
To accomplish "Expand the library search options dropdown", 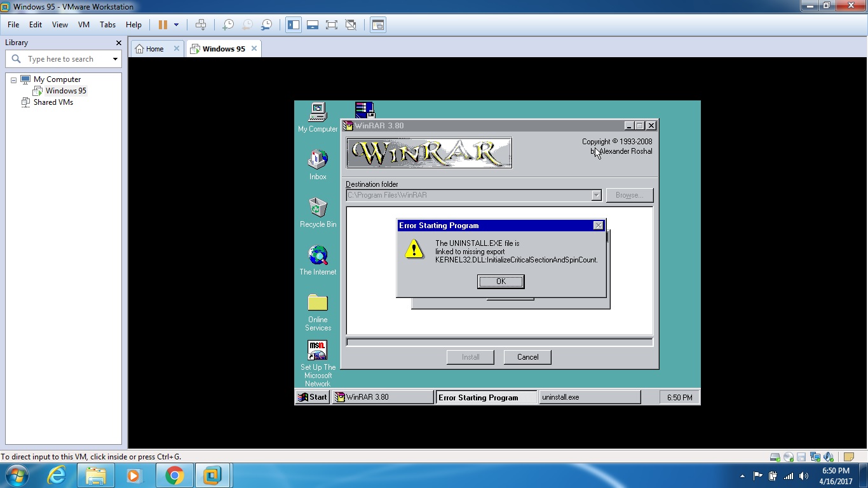I will click(115, 59).
